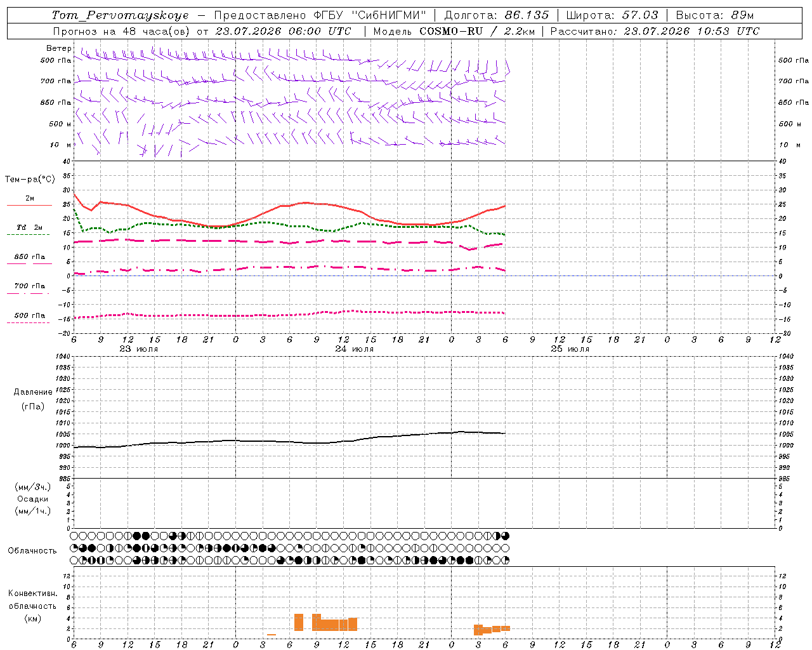Click the Облачность row label
Image resolution: width=812 pixels, height=650 pixels.
[x=32, y=550]
